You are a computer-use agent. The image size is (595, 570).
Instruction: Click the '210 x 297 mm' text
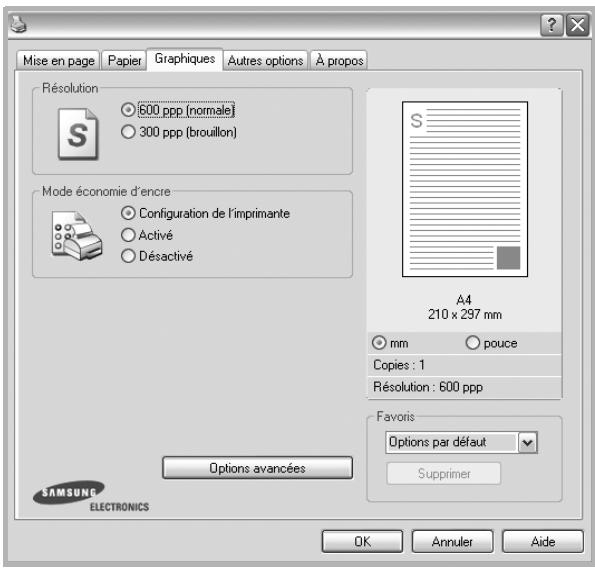point(465,315)
